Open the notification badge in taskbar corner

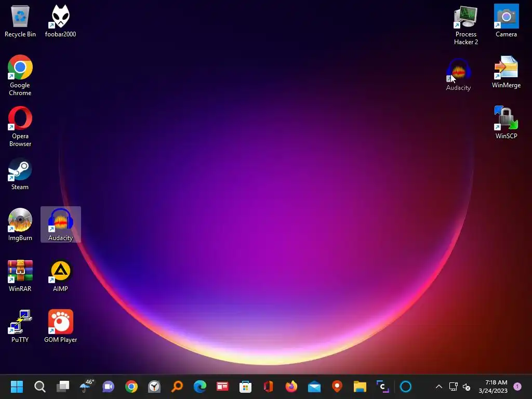pos(517,387)
